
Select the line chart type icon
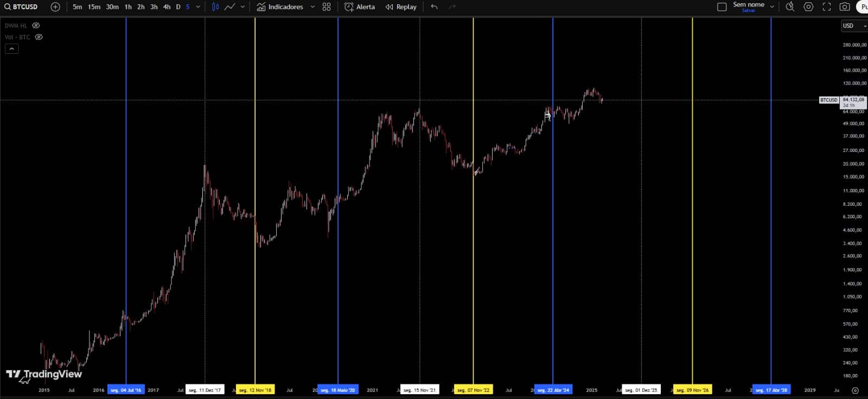pyautogui.click(x=229, y=7)
